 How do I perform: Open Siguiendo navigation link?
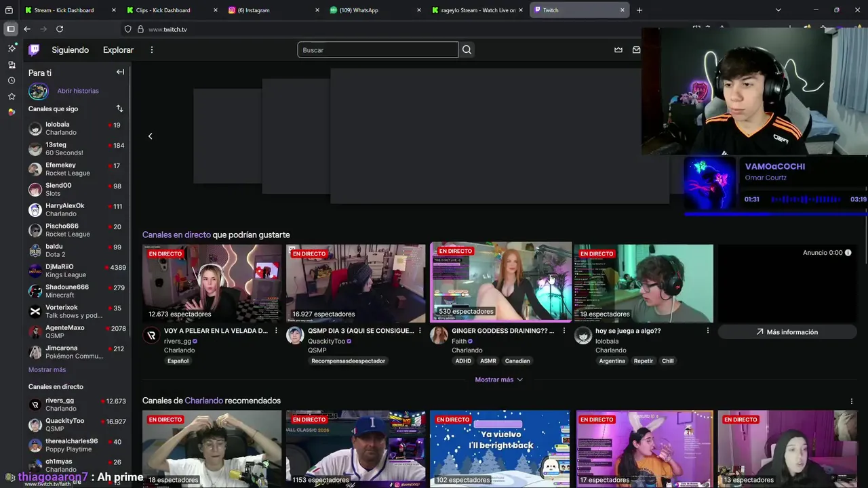[71, 49]
